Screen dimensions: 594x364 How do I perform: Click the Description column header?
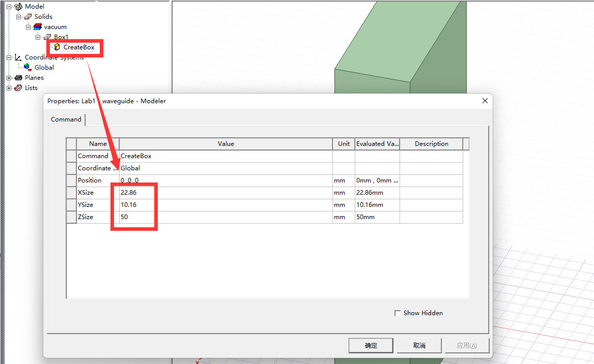432,144
